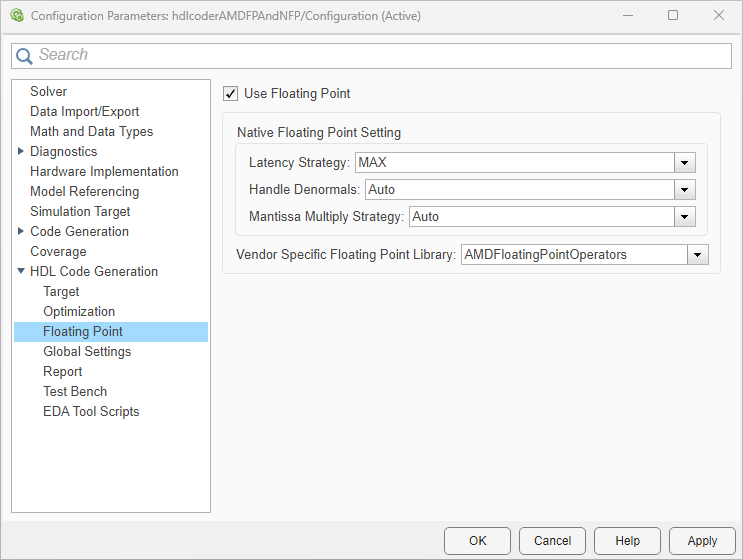Select the Test Bench pane

75,392
